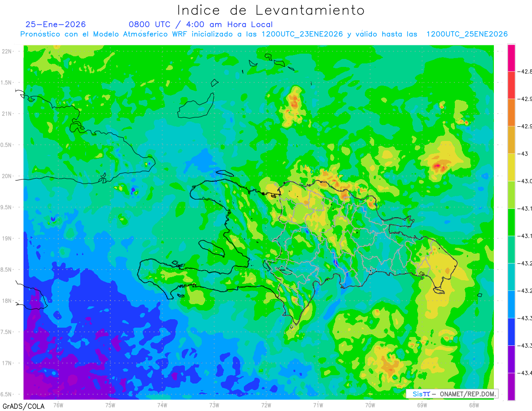Click the "9.5N" latitude tick label
Viewport: 532px width, 411px height.
(7, 207)
